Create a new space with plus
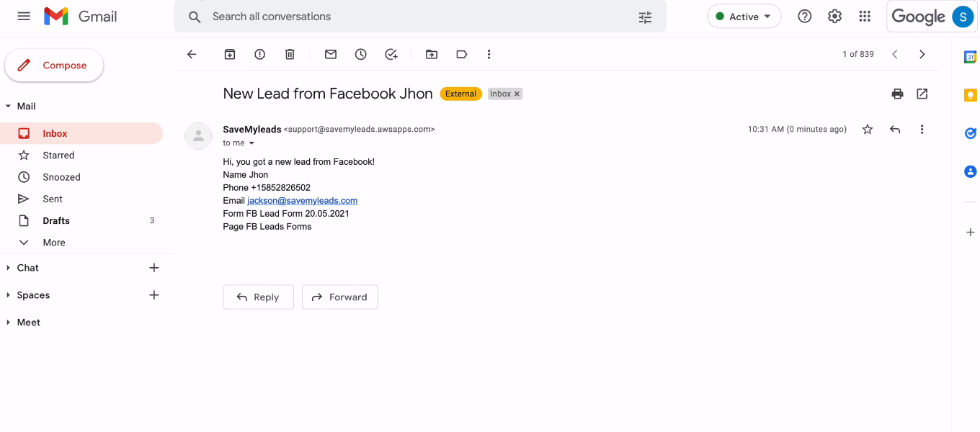980x432 pixels. [x=153, y=295]
